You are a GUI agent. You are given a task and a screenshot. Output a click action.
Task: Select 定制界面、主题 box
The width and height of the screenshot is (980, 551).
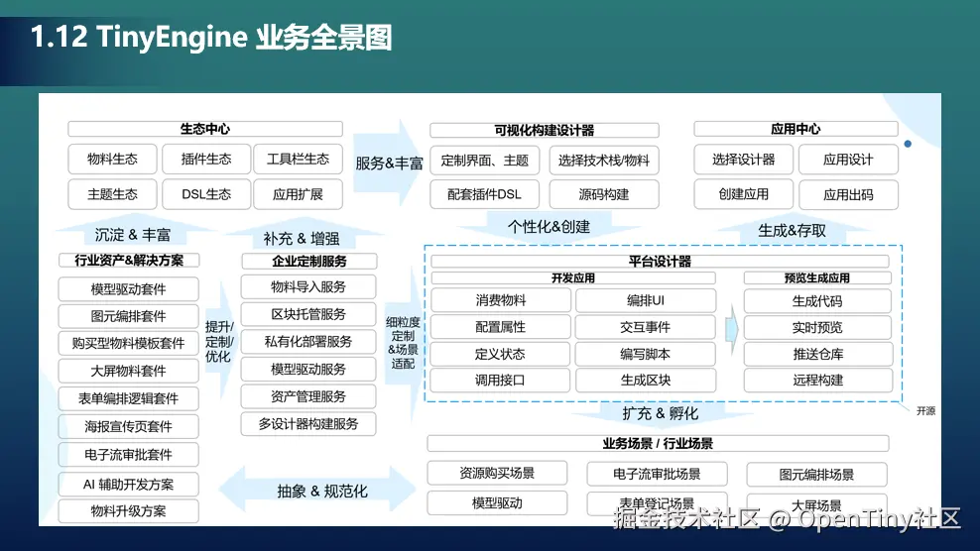pyautogui.click(x=484, y=161)
